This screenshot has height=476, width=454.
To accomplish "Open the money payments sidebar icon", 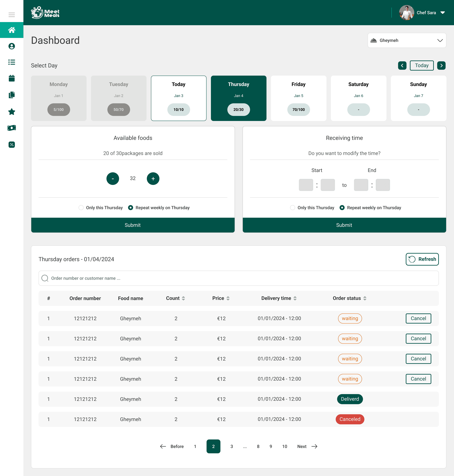I will pyautogui.click(x=12, y=128).
